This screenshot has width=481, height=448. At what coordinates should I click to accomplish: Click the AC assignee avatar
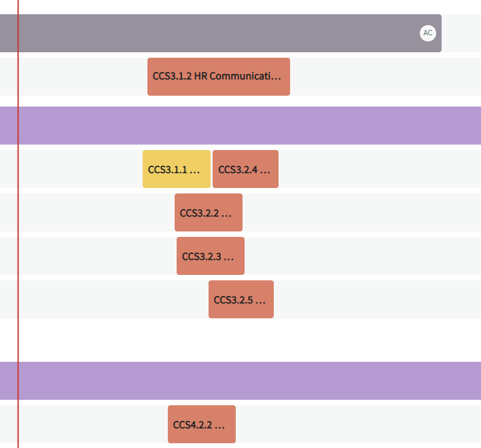click(x=427, y=33)
